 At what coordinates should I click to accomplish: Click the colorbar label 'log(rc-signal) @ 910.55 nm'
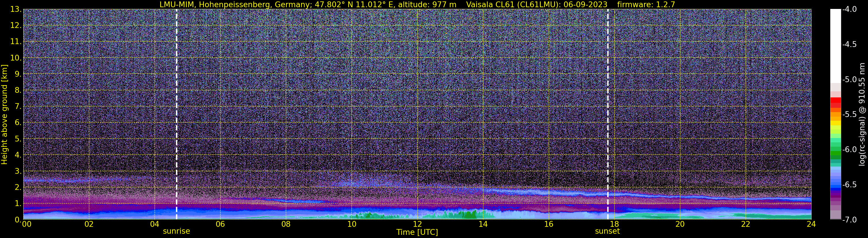coord(862,114)
